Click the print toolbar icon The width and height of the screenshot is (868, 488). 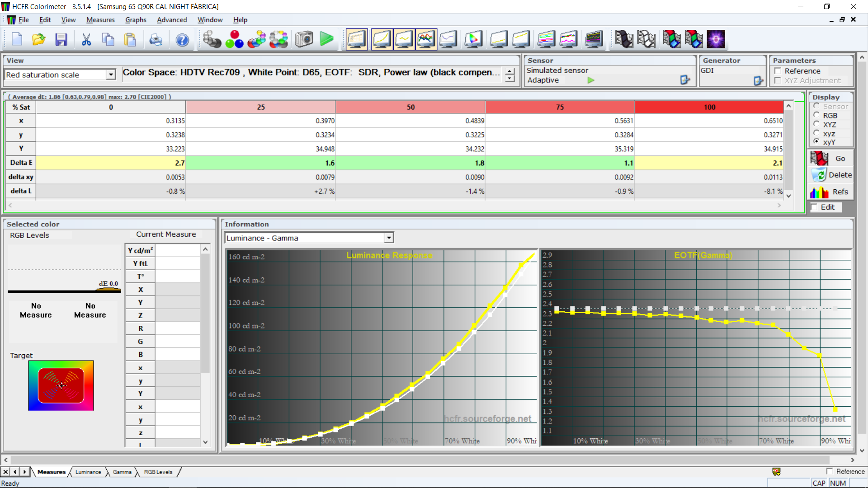click(156, 40)
